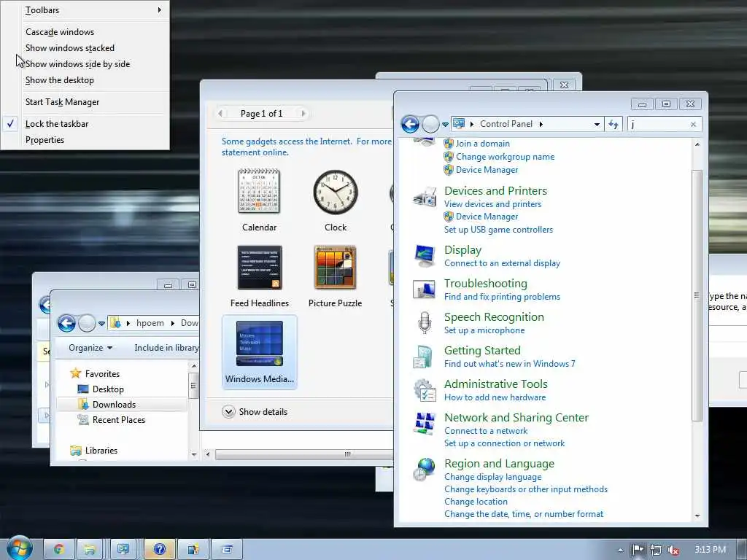This screenshot has height=560, width=747.
Task: Click the Action Center flag icon
Action: pos(638,550)
